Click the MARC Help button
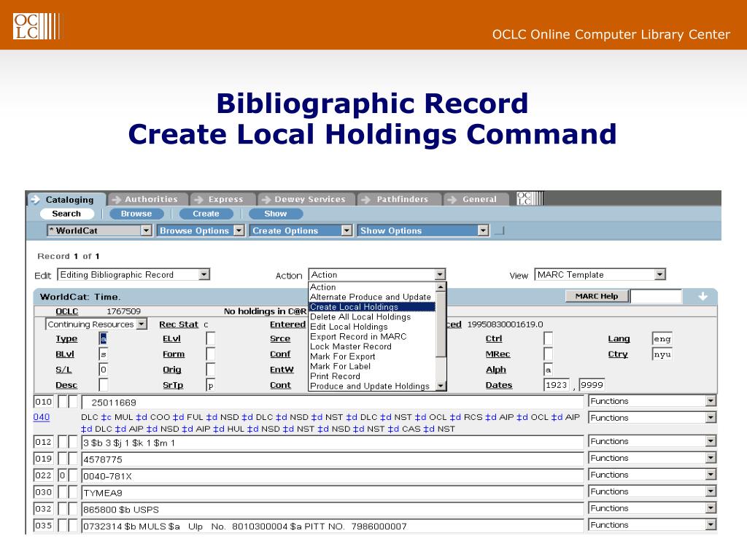The width and height of the screenshot is (747, 560). point(597,296)
